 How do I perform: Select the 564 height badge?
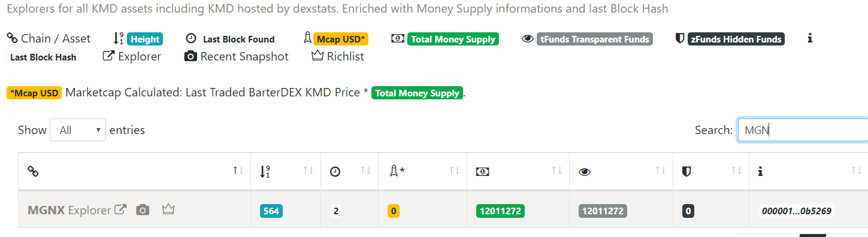pos(271,211)
